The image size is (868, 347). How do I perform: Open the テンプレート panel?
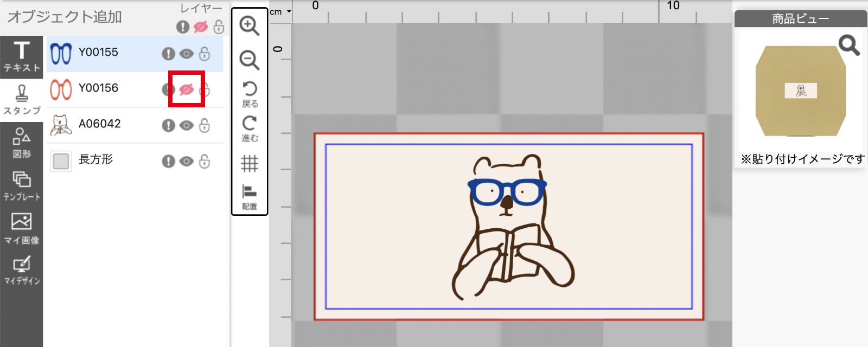22,185
